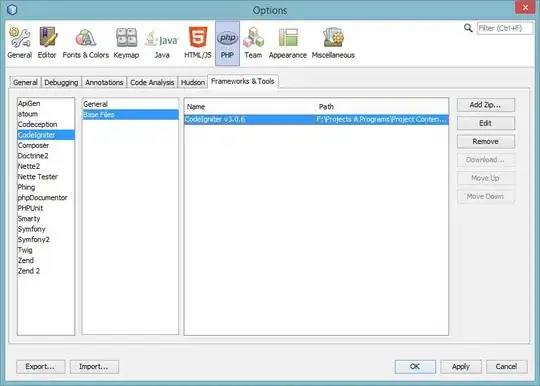Screen dimensions: 540x386
Task: Select PHPUnit in the frameworks list
Action: [x=46, y=208]
